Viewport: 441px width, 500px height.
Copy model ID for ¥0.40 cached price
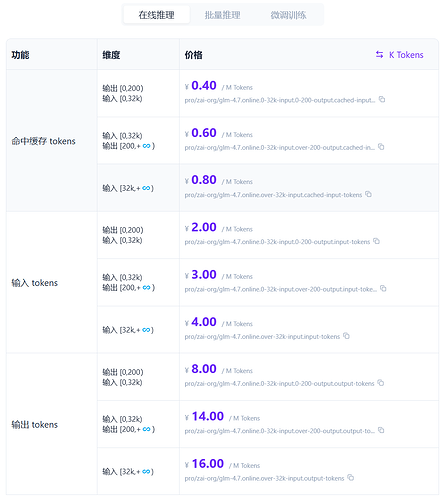point(382,100)
